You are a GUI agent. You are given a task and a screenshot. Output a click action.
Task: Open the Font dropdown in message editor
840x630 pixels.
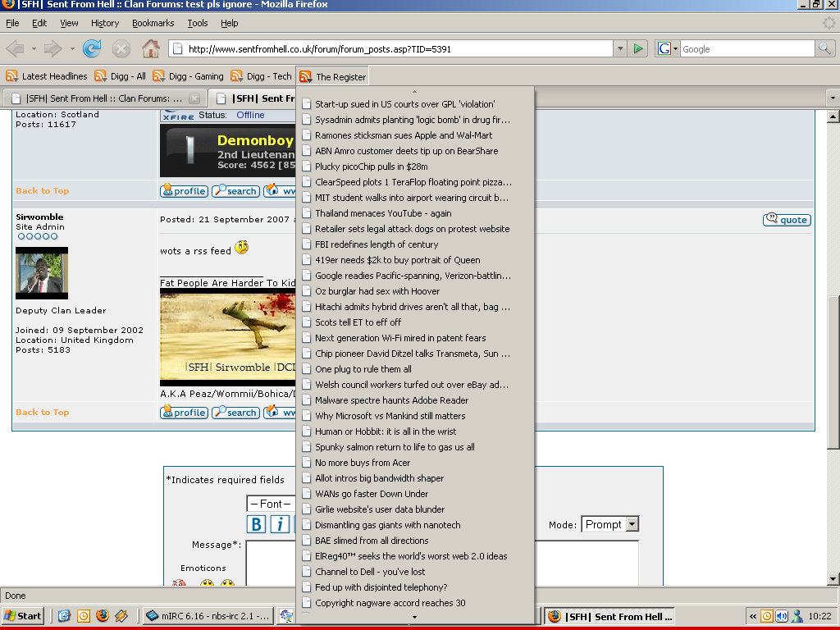(270, 504)
